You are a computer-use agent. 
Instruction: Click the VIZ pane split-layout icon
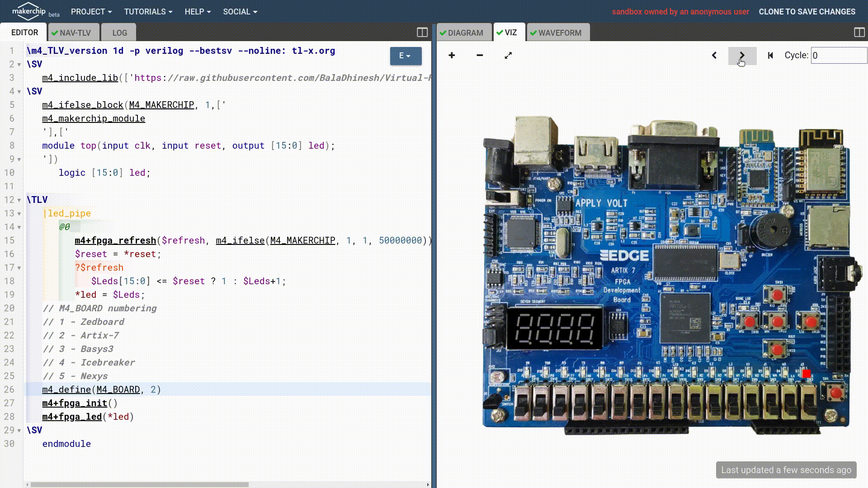point(859,32)
